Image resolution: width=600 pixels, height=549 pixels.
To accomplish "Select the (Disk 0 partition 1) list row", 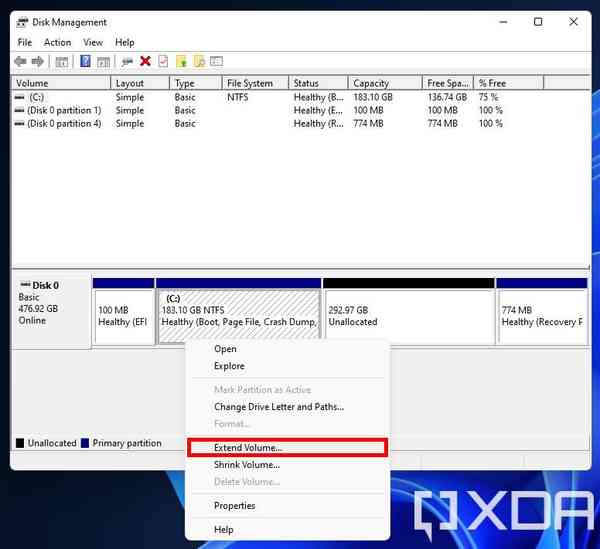I will (x=64, y=110).
